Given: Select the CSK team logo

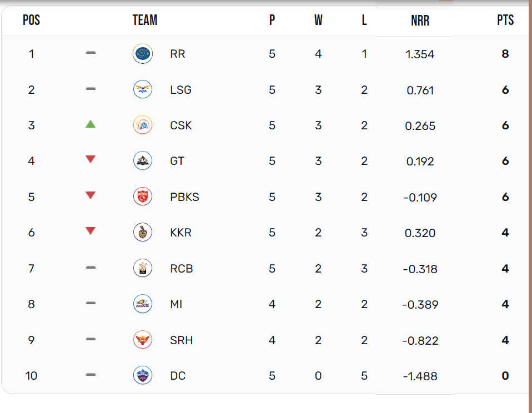Looking at the screenshot, I should (x=143, y=125).
